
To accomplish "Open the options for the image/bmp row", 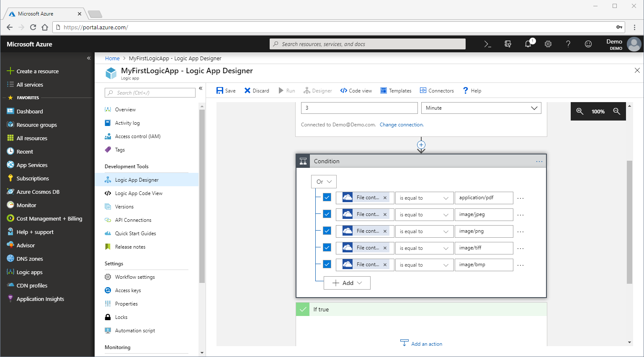I will click(520, 265).
